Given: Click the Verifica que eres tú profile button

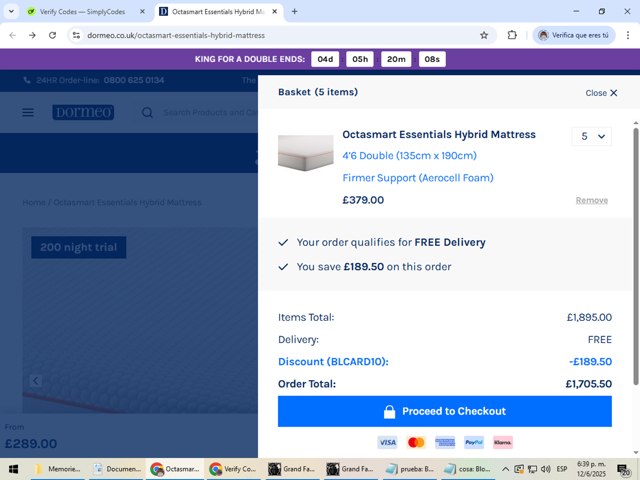Looking at the screenshot, I should click(x=574, y=36).
